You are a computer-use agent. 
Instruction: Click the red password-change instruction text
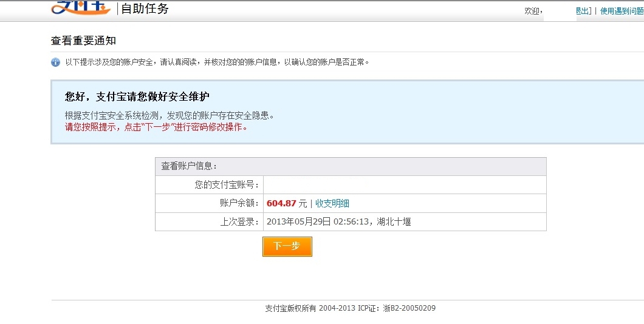click(157, 127)
